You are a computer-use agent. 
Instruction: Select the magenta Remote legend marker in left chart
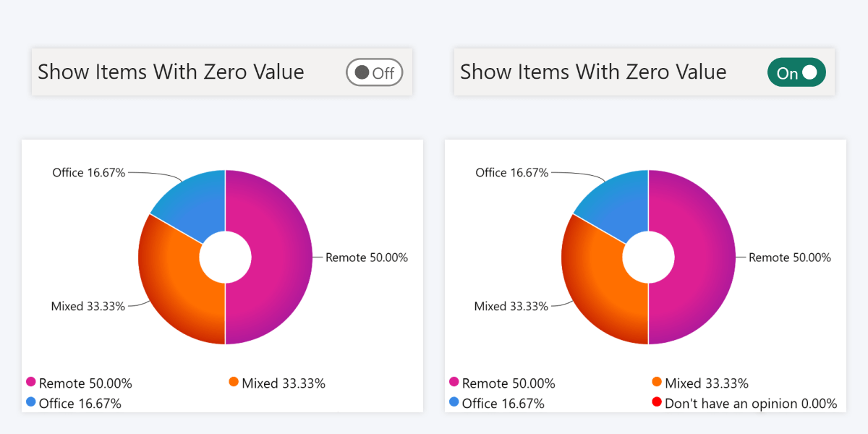30,383
